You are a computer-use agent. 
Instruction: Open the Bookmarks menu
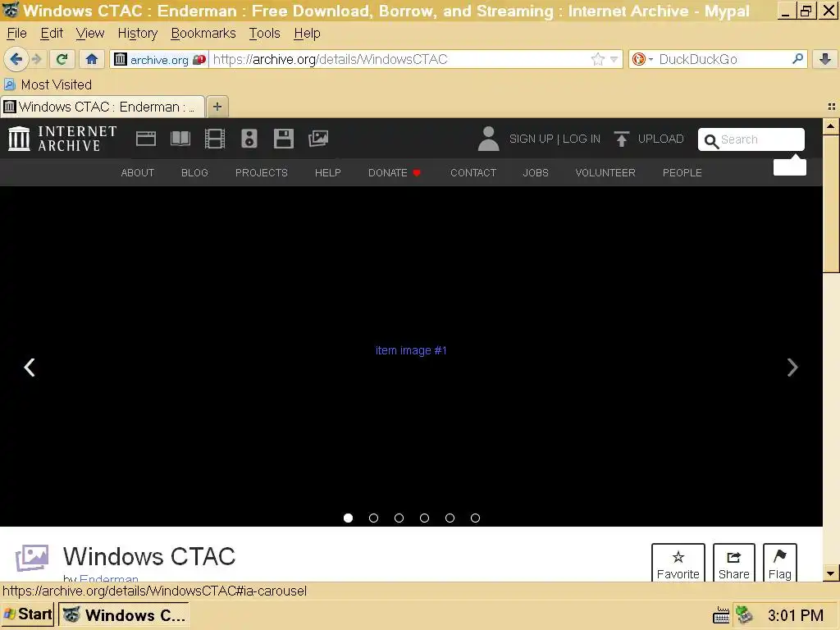point(203,33)
